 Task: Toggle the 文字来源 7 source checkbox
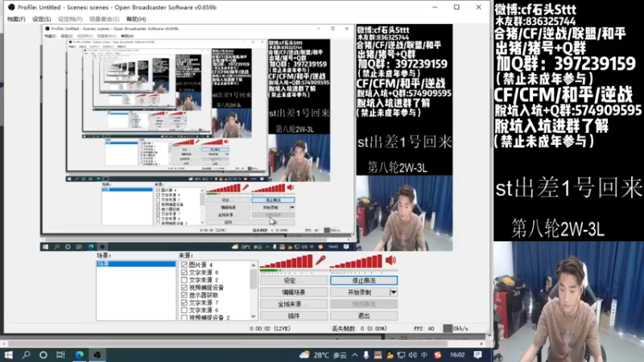point(184,302)
